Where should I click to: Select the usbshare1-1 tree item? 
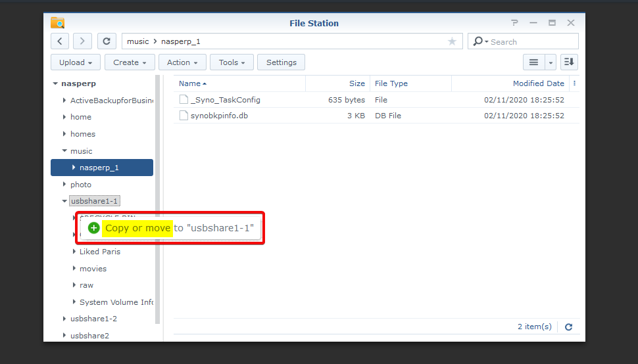(95, 201)
